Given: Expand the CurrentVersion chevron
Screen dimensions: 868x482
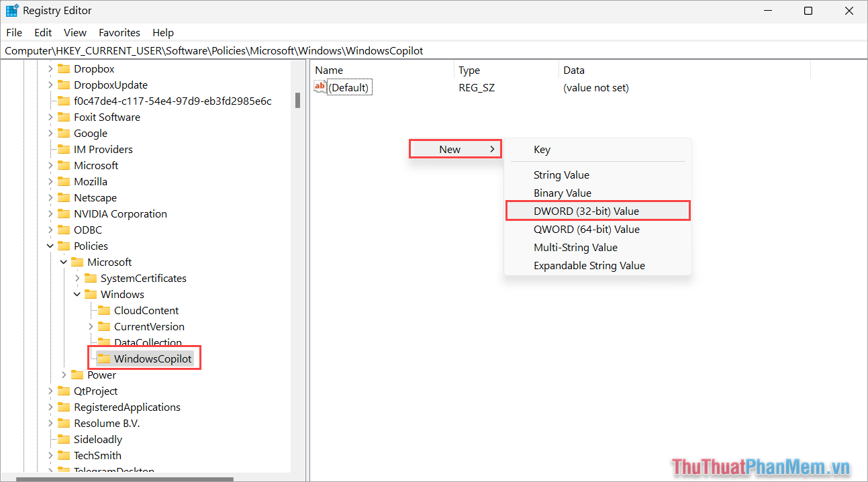Looking at the screenshot, I should 90,326.
